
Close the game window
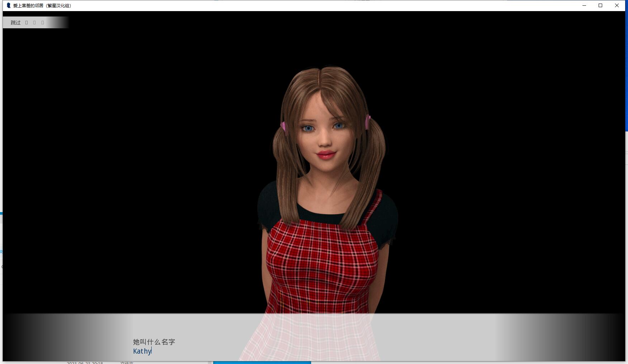pos(617,5)
